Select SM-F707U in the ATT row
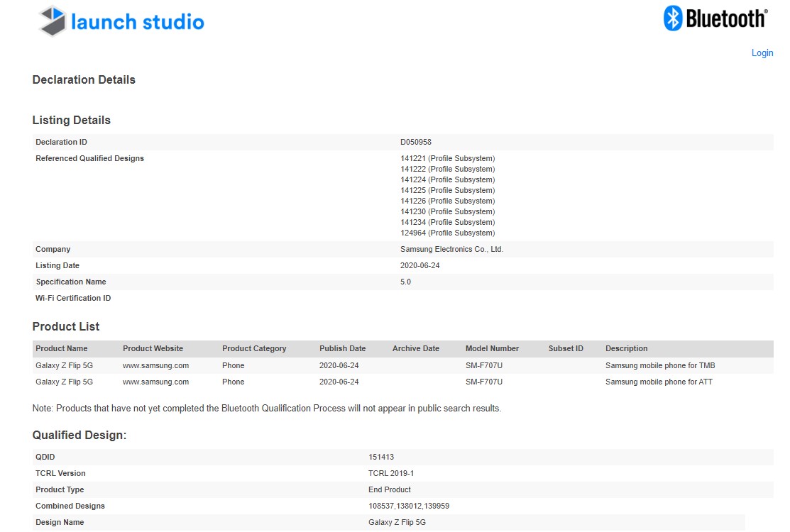 483,382
